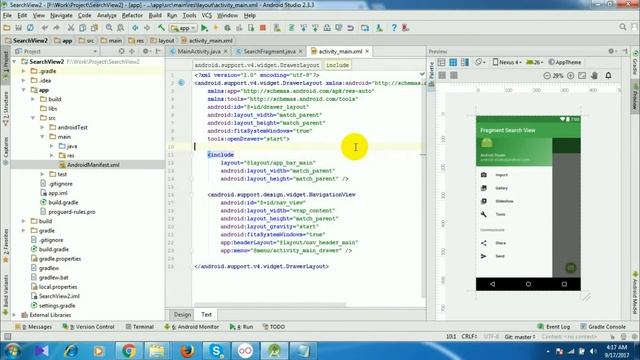Click the Replace toolbar icon
640x360 pixels.
tap(121, 28)
